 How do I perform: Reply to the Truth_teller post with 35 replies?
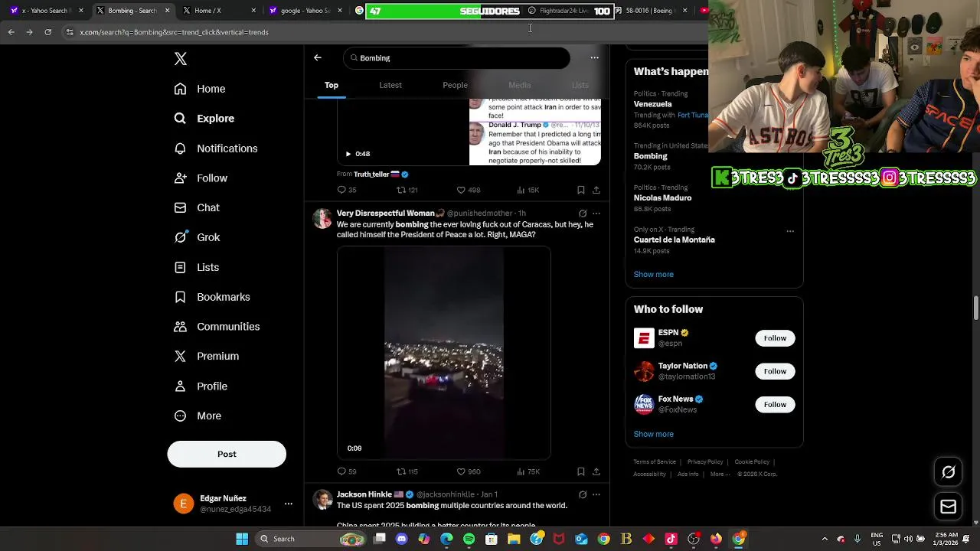347,190
